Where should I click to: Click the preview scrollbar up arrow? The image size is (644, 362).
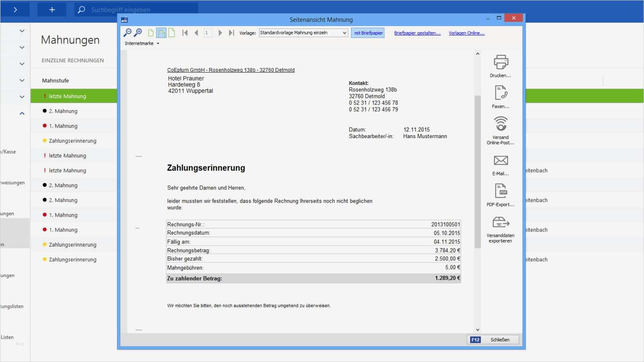pyautogui.click(x=478, y=54)
